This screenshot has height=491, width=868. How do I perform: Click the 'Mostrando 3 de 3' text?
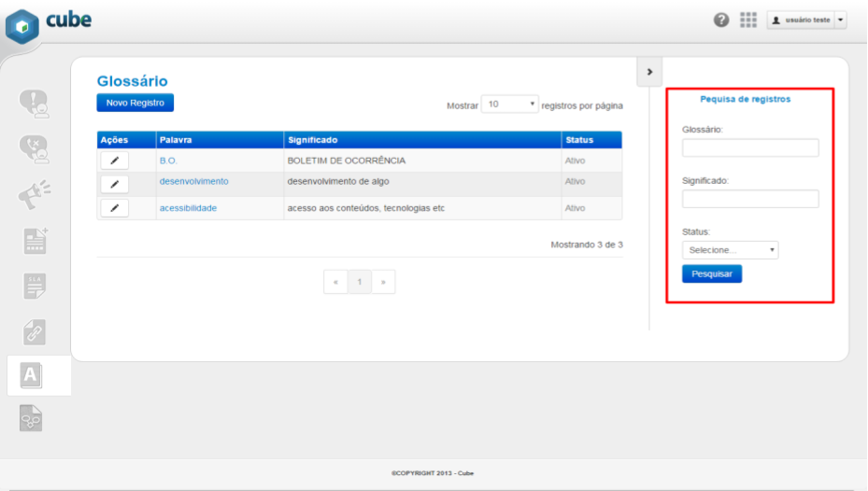(587, 245)
